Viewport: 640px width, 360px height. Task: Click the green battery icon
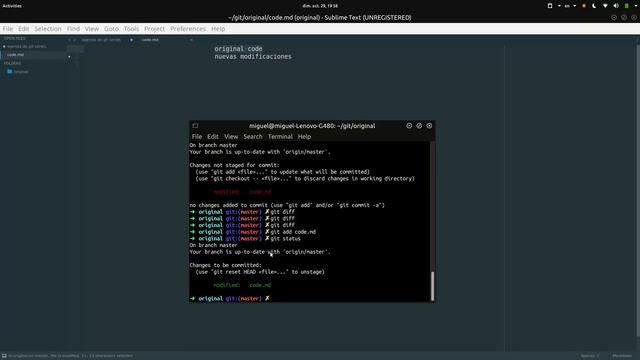point(627,6)
